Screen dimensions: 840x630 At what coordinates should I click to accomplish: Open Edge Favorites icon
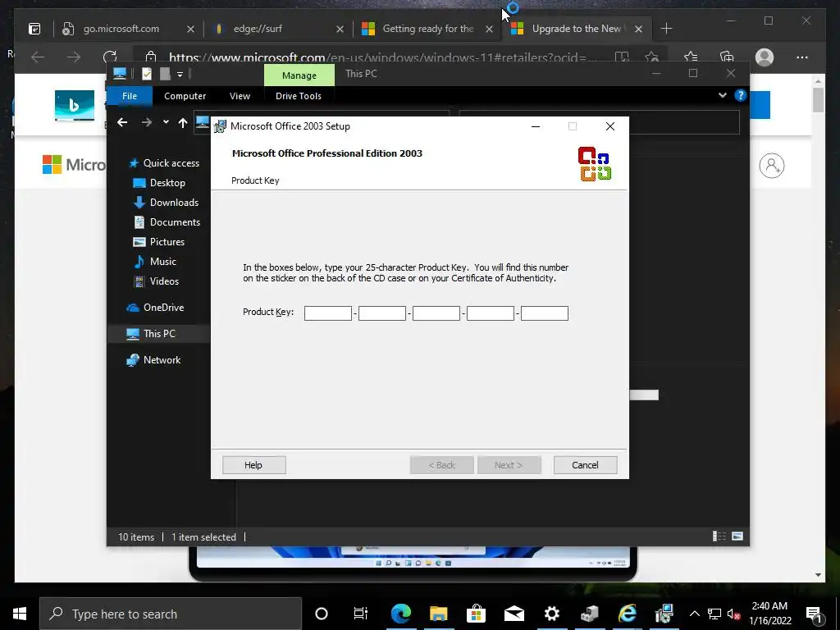[x=691, y=57]
